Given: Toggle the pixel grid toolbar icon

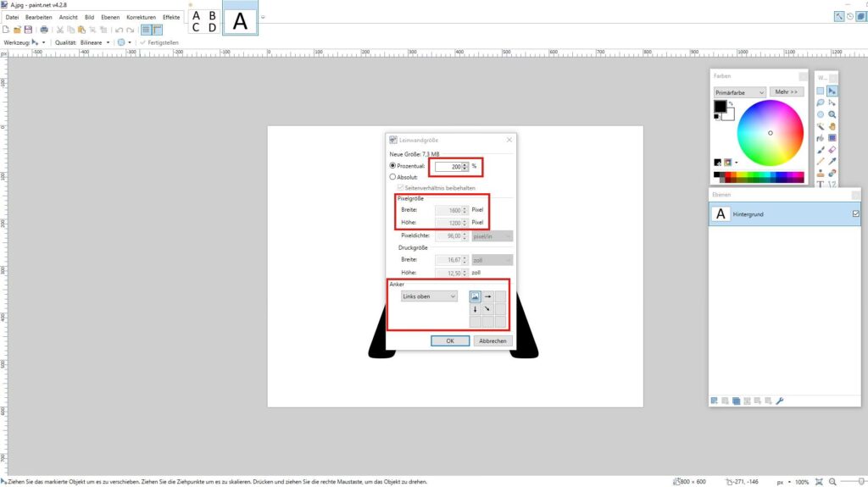Looking at the screenshot, I should point(146,30).
